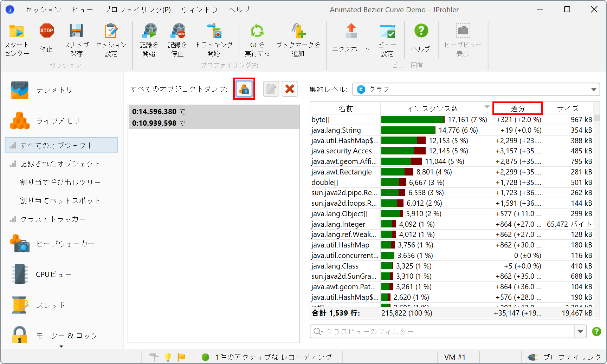607x364 pixels.
Task: Open the ウィンドウ menu
Action: click(200, 10)
